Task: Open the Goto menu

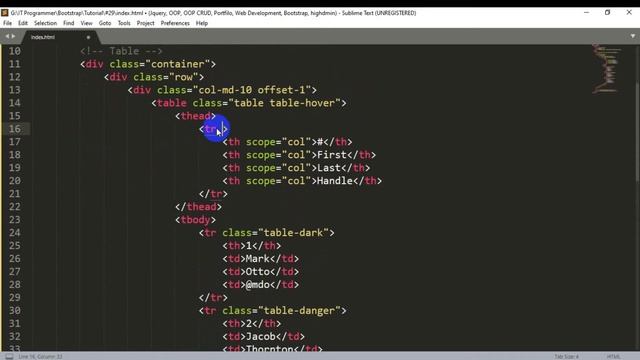Action: pos(105,23)
